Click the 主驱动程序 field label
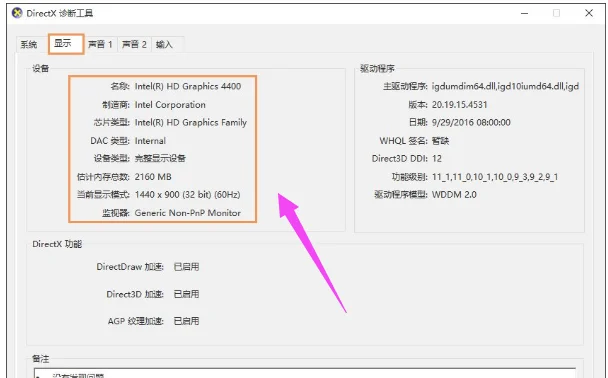Screen dimensions: 608x378 [x=405, y=86]
